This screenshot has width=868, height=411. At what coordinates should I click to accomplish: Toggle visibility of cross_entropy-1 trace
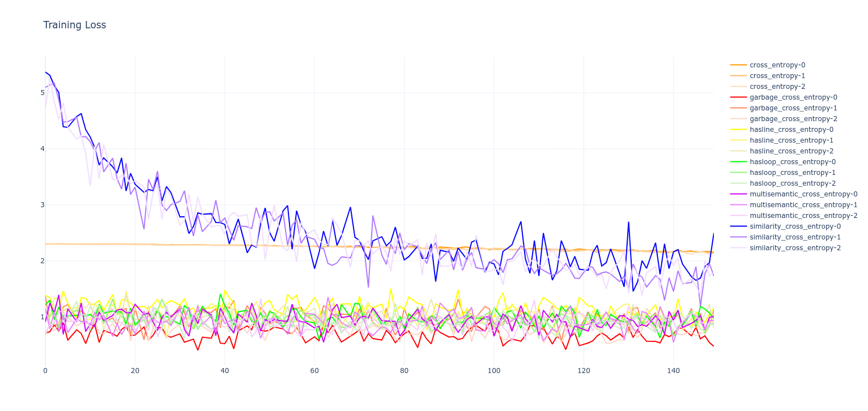tap(778, 75)
